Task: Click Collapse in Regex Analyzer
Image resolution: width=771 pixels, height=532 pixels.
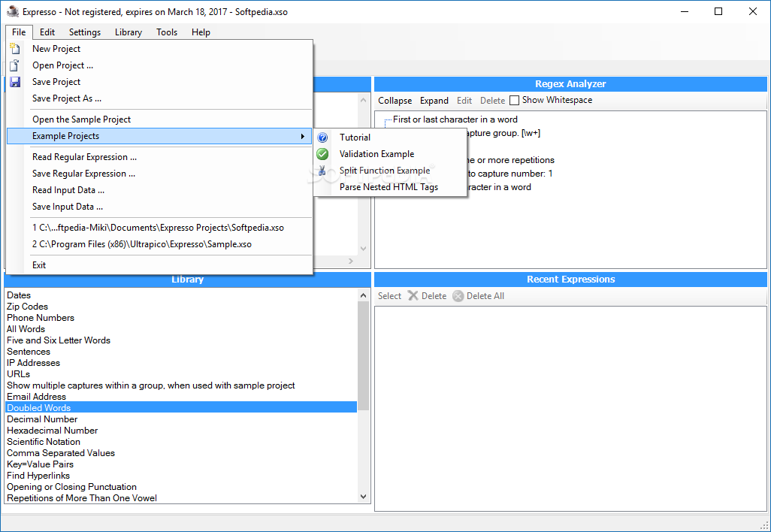Action: [x=395, y=100]
